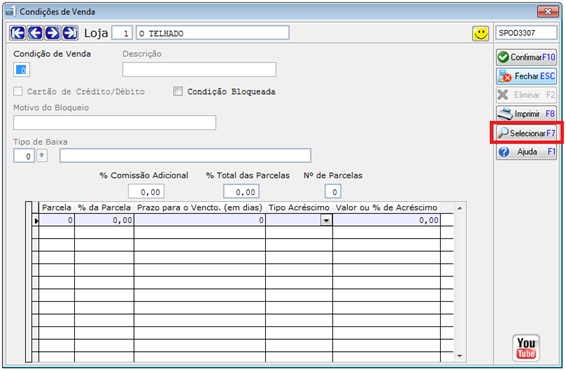The image size is (566, 371).
Task: Click the % Comissão Adicional field
Action: pos(146,192)
